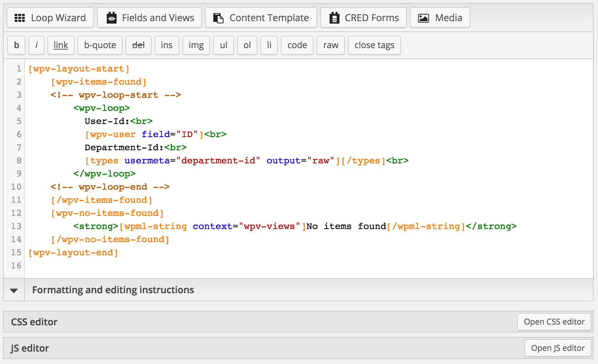Image resolution: width=598 pixels, height=364 pixels.
Task: Click line number 8 in the gutter
Action: (19, 160)
